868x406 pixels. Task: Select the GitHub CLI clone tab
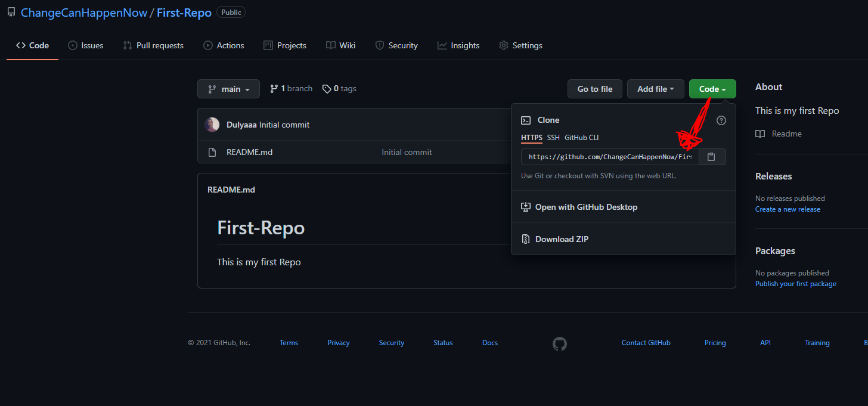pyautogui.click(x=582, y=138)
